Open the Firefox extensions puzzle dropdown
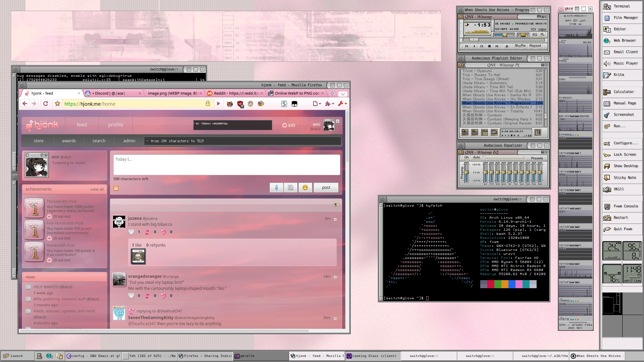The height and width of the screenshot is (362, 644). pos(330,104)
